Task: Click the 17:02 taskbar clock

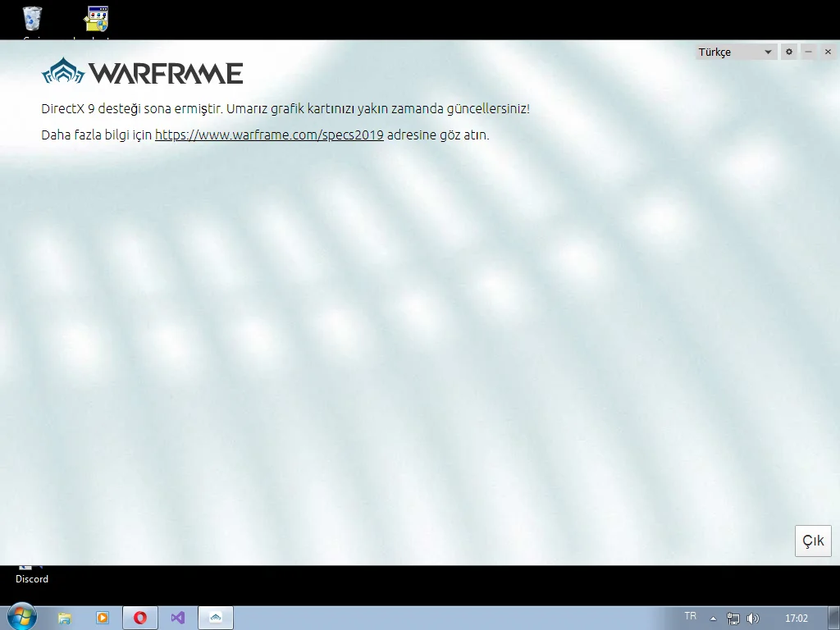Action: click(796, 619)
